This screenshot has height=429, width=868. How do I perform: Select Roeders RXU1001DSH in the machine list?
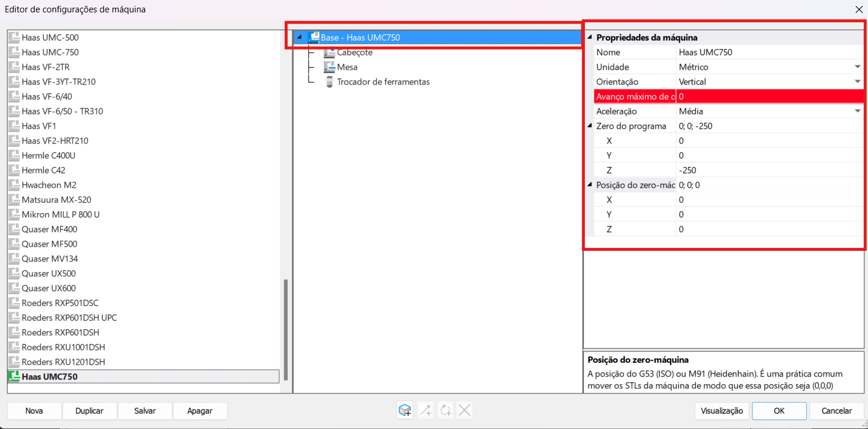coord(63,347)
